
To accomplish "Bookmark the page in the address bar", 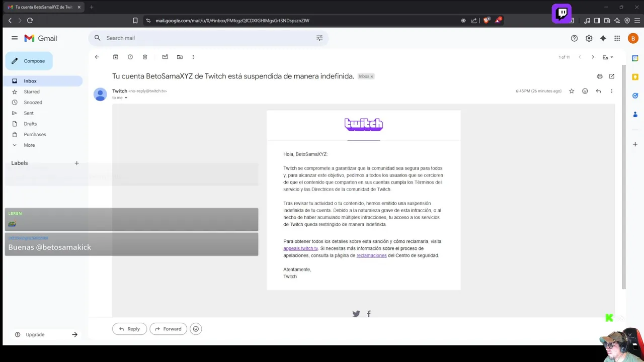I will 135,21.
